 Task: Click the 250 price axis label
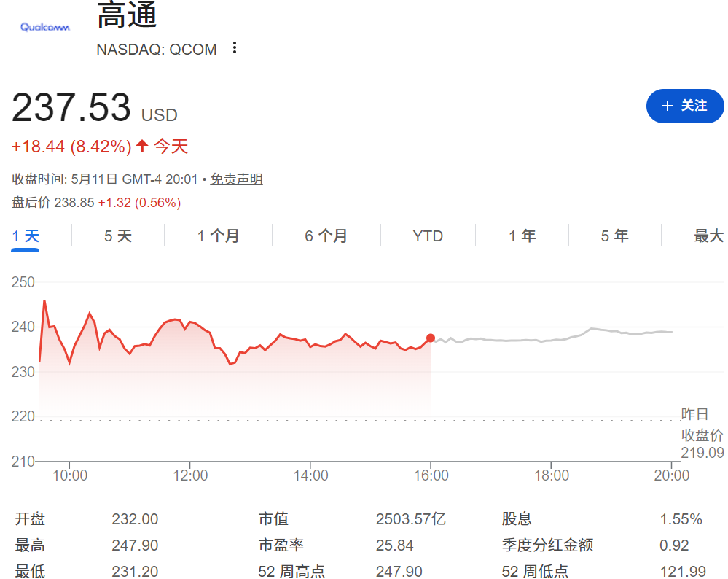tap(23, 282)
